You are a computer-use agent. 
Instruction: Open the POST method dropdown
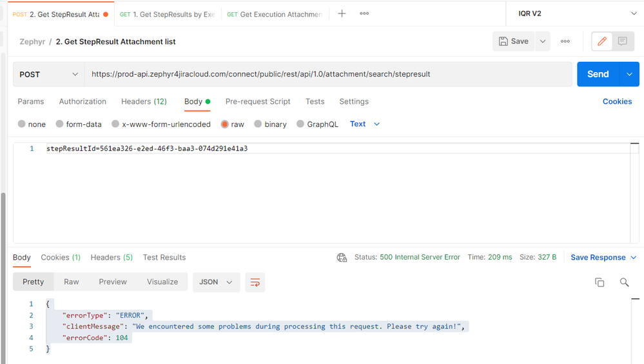point(49,74)
